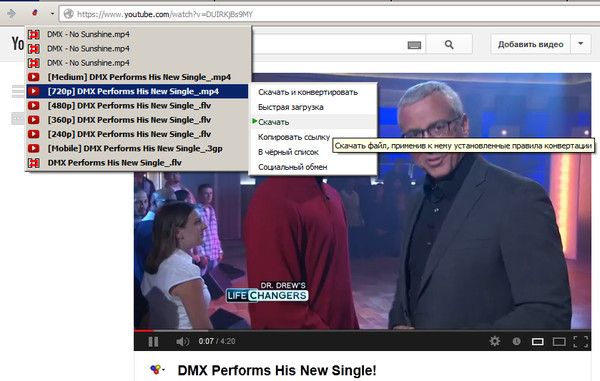Click the video title 'DMX Performs His New Single!'

pos(277,370)
